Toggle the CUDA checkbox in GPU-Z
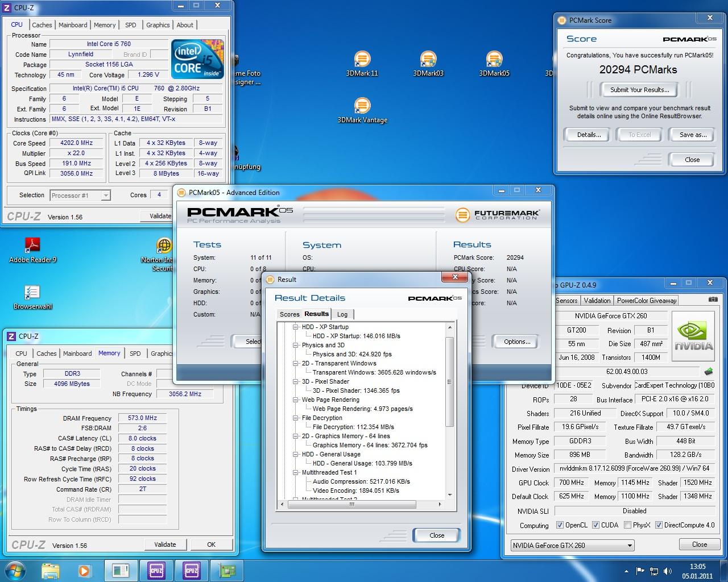The height and width of the screenshot is (582, 728). pos(596,525)
